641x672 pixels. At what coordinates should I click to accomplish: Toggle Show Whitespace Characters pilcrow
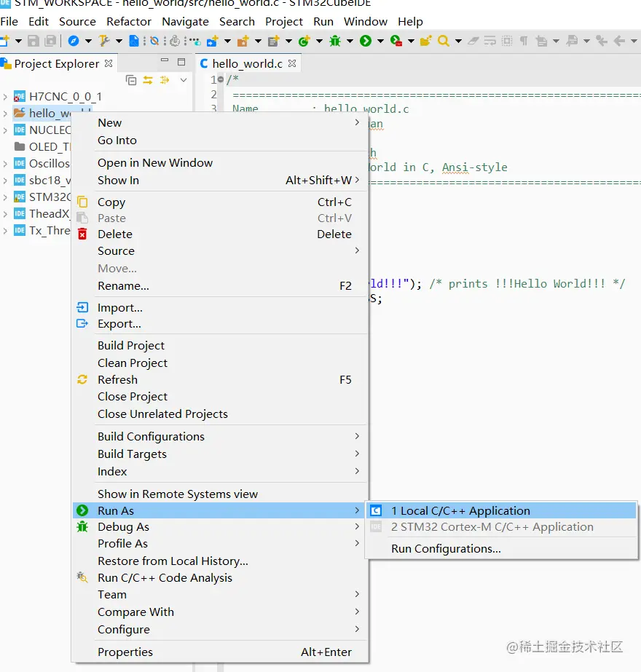pyautogui.click(x=524, y=41)
